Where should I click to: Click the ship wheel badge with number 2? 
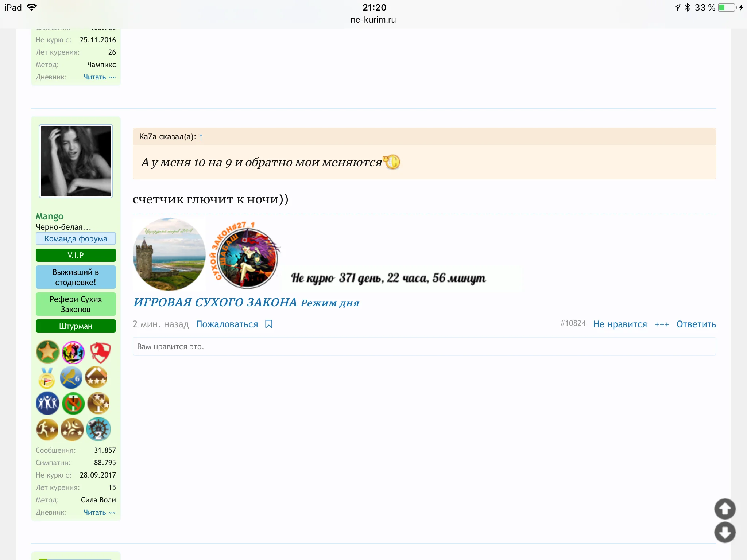98,429
